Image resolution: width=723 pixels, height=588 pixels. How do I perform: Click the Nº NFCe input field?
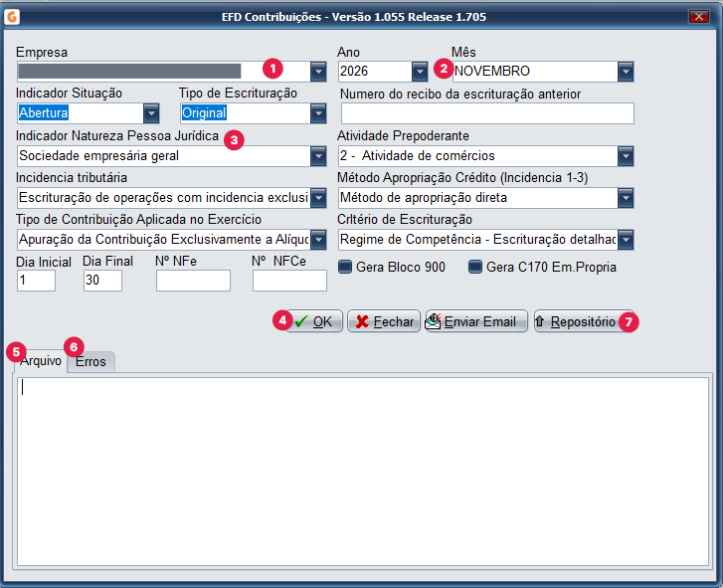(x=289, y=281)
